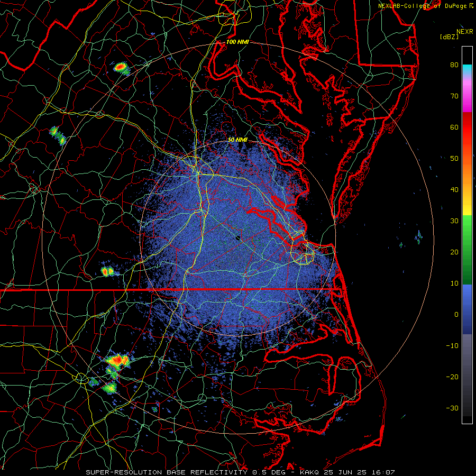This screenshot has height=476, width=476.
Task: Select the 50 value on the dBZ scale
Action: [x=454, y=159]
